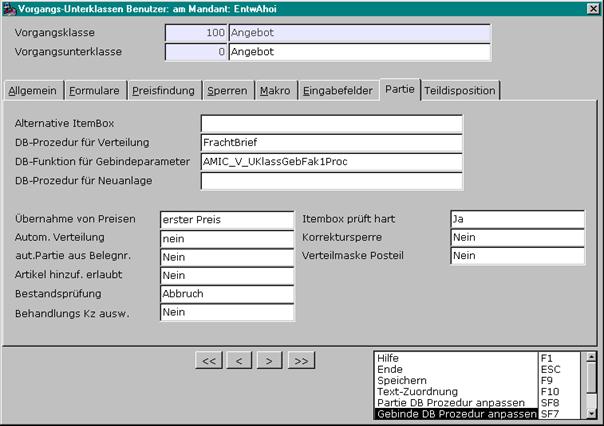
Task: Click the Alternative ItemBox input field
Action: pyautogui.click(x=332, y=124)
